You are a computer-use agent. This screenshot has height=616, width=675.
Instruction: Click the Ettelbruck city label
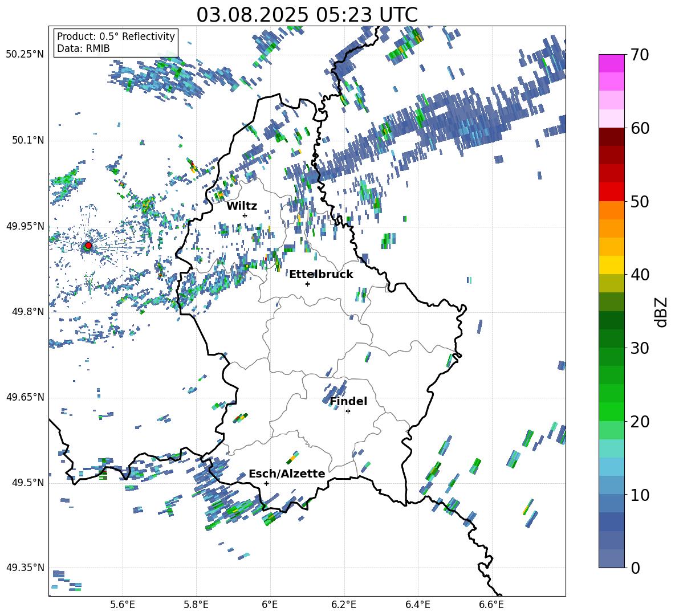[x=321, y=275]
